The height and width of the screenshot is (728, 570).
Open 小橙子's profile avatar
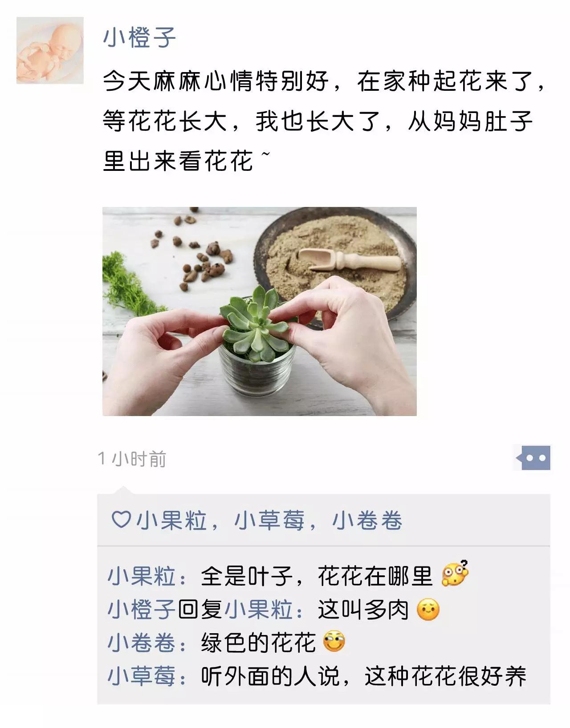[50, 50]
